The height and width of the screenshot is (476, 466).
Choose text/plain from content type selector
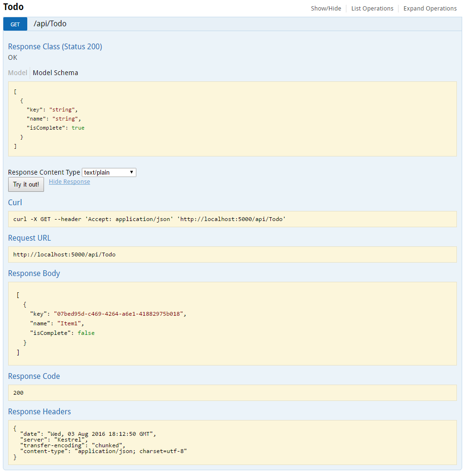(x=109, y=172)
